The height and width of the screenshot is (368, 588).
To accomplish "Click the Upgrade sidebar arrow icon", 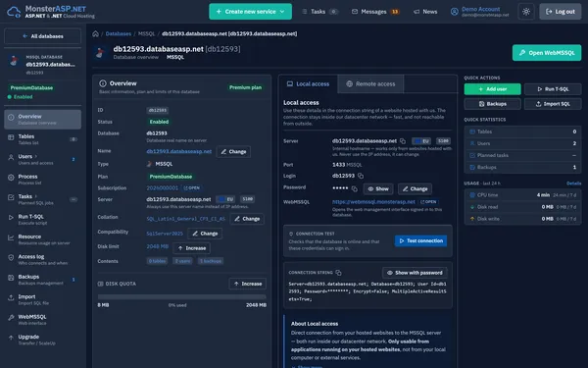I will coord(11,338).
